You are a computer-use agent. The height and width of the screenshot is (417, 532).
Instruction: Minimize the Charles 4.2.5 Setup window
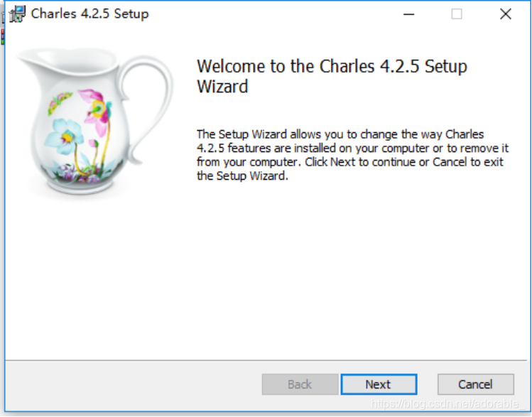[409, 14]
